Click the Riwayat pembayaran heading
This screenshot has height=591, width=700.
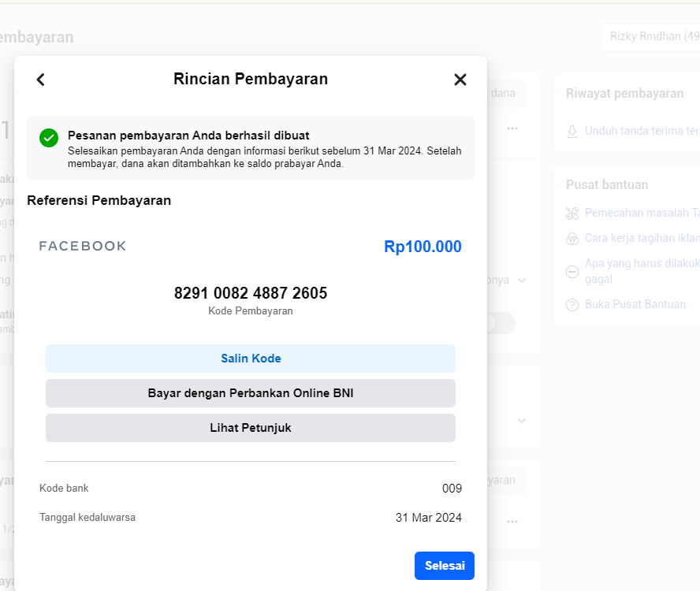[624, 93]
